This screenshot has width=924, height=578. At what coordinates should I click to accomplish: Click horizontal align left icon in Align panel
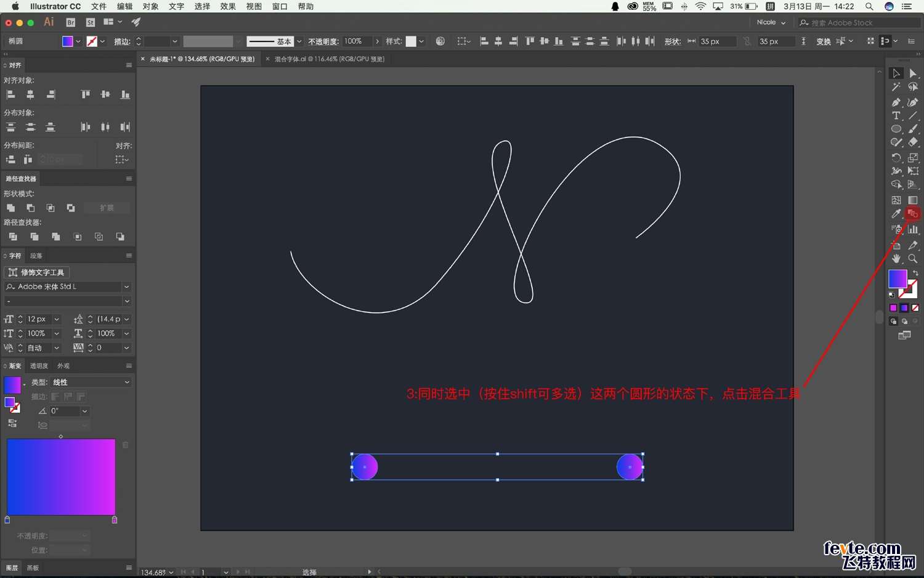click(x=10, y=94)
